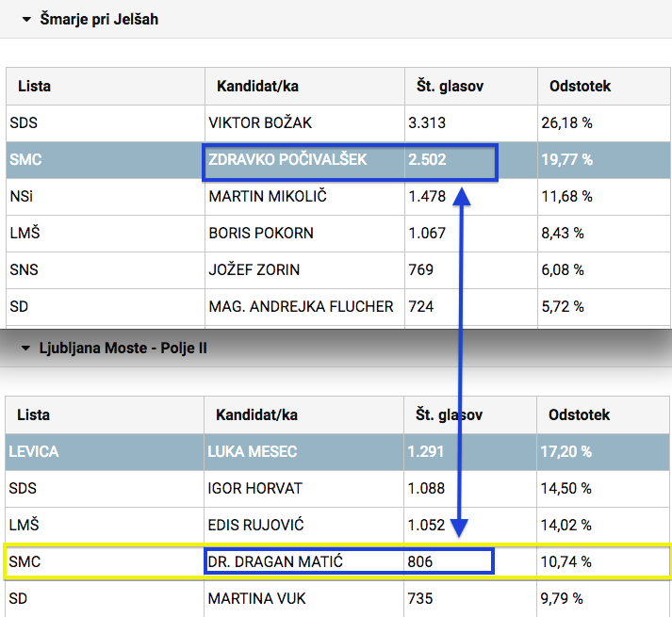
Task: Click the Martin Mikolič candidate name
Action: pyautogui.click(x=265, y=197)
